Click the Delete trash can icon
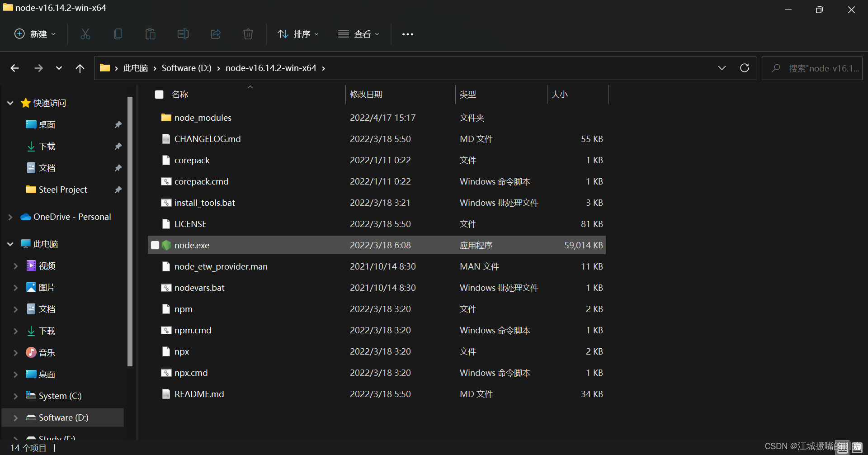868x455 pixels. click(x=248, y=34)
